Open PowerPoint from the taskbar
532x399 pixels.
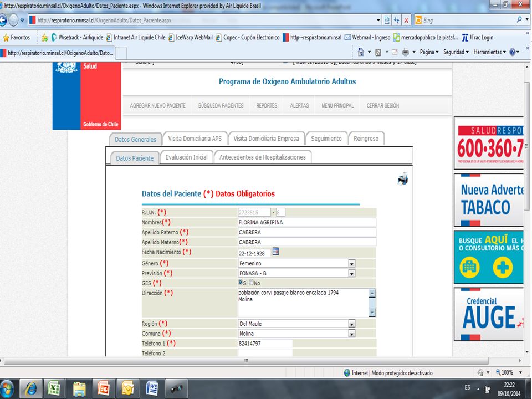click(104, 389)
